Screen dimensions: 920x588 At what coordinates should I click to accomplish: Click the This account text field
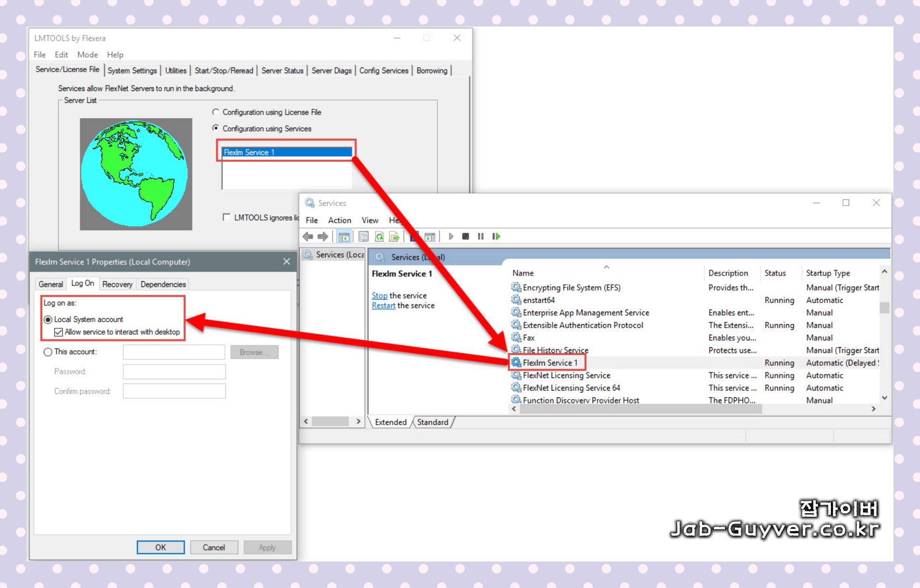coord(174,352)
